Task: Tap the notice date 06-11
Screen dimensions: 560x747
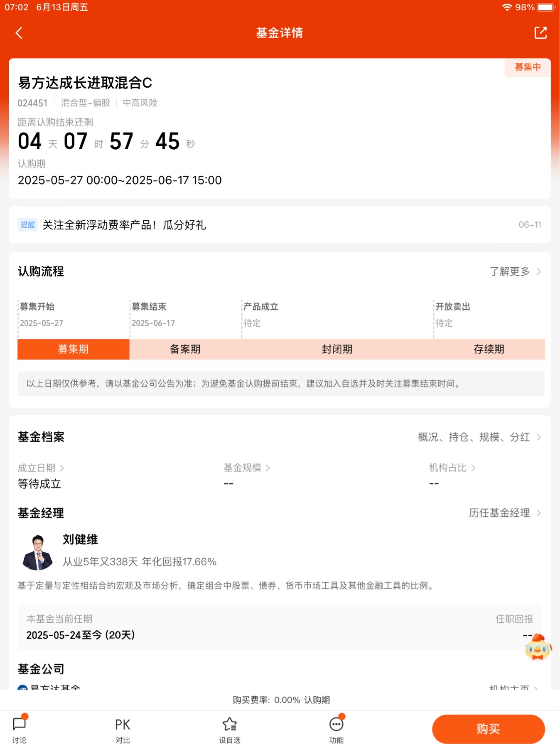Action: pos(530,224)
